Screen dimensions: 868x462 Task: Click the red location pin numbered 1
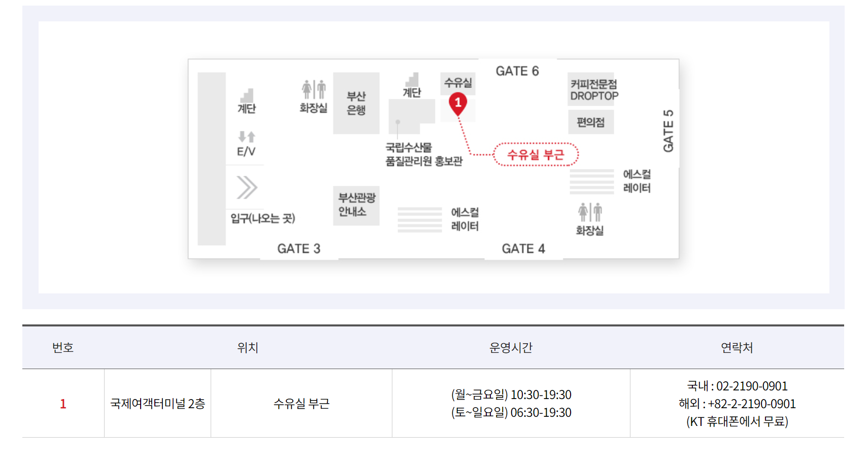[x=458, y=104]
